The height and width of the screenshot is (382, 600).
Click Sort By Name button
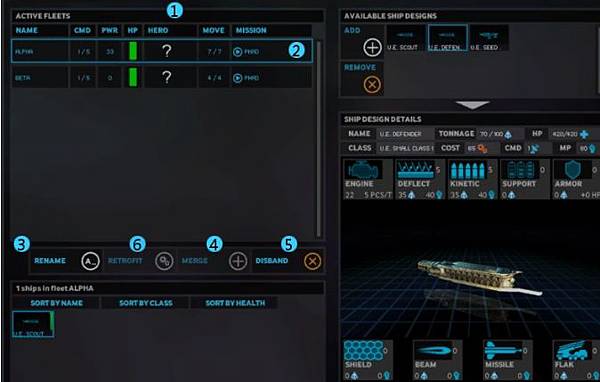click(x=57, y=303)
